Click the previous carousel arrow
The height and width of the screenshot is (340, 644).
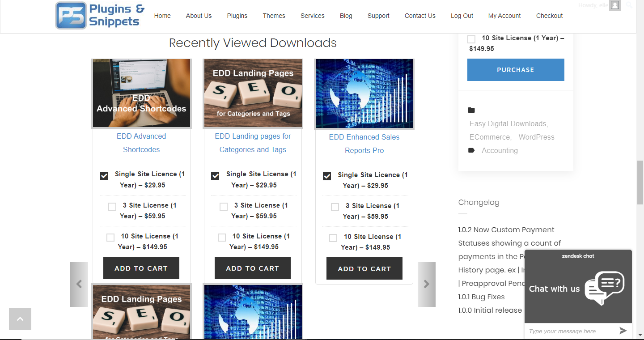(x=79, y=285)
